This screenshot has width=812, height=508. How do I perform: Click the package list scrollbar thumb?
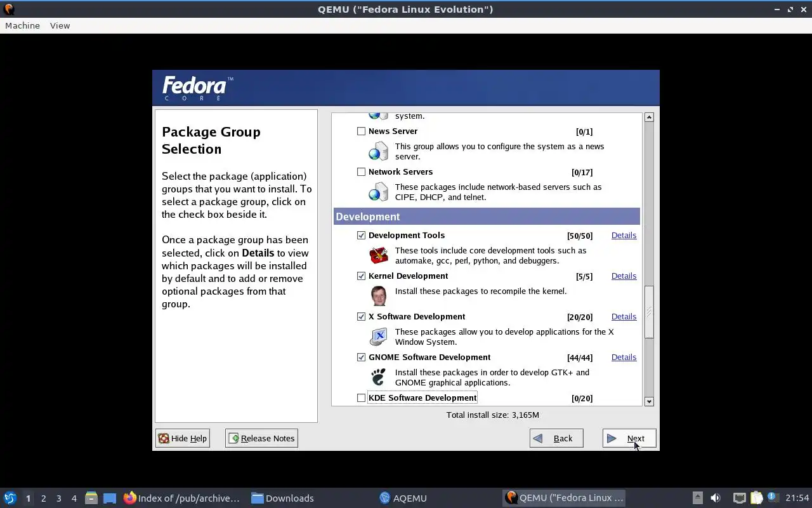coord(649,312)
